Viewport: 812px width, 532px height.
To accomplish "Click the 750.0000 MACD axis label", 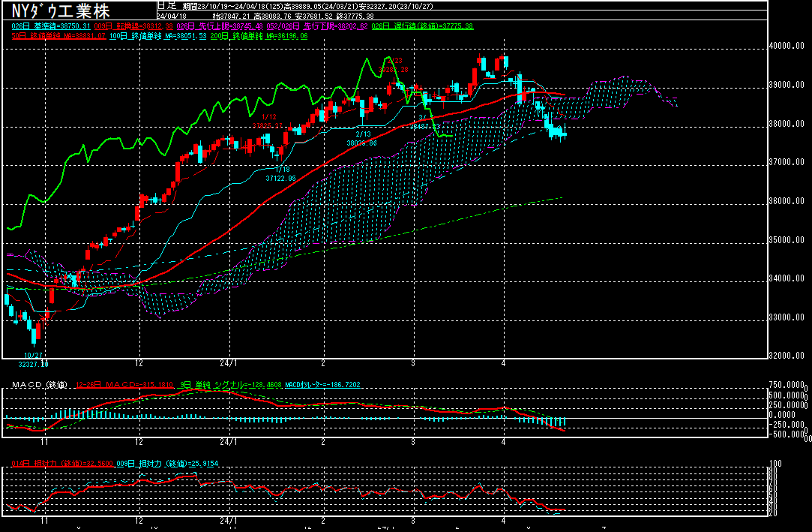I will (x=786, y=385).
